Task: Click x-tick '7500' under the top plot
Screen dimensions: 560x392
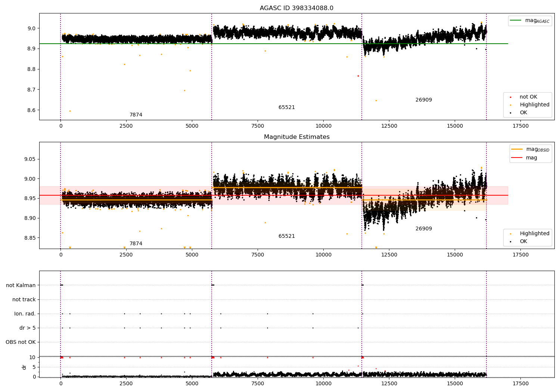Action: tap(258, 126)
